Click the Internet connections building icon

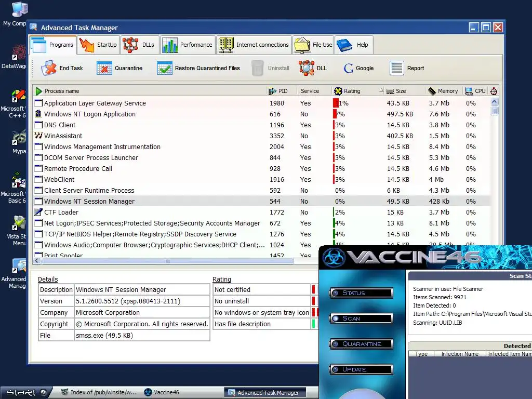226,45
